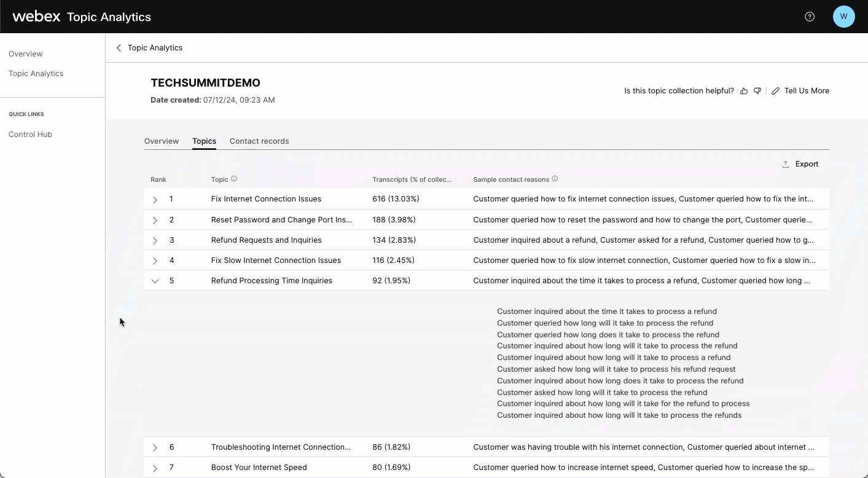Open Control Hub quick link
Viewport: 868px width, 478px height.
[x=30, y=135]
